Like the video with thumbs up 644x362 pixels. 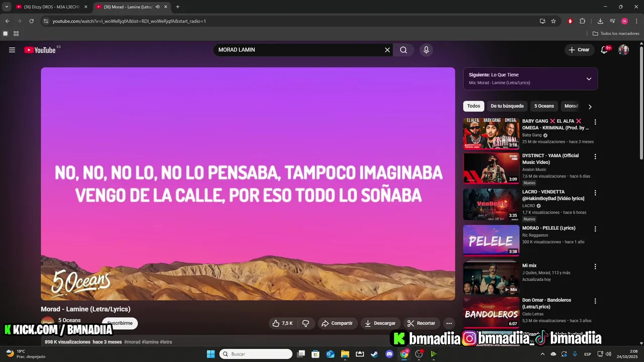(x=282, y=323)
